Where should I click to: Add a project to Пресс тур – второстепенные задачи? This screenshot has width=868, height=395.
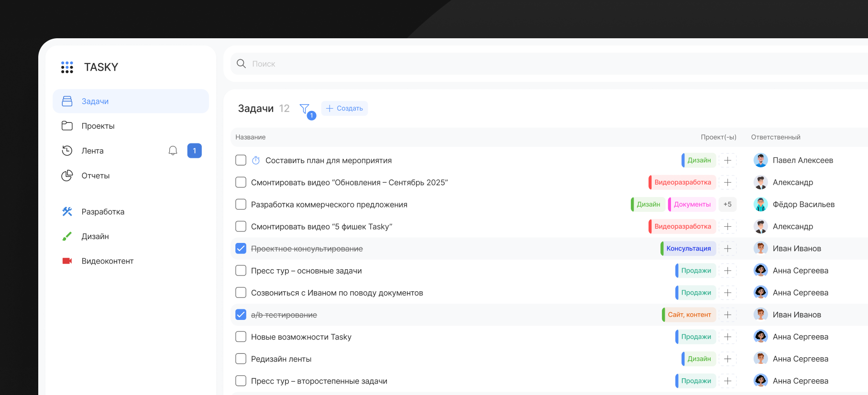727,381
